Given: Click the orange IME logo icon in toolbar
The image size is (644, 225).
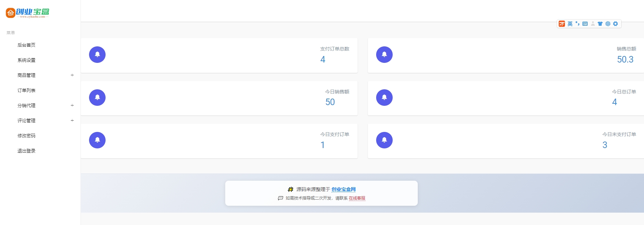Looking at the screenshot, I should pyautogui.click(x=562, y=24).
